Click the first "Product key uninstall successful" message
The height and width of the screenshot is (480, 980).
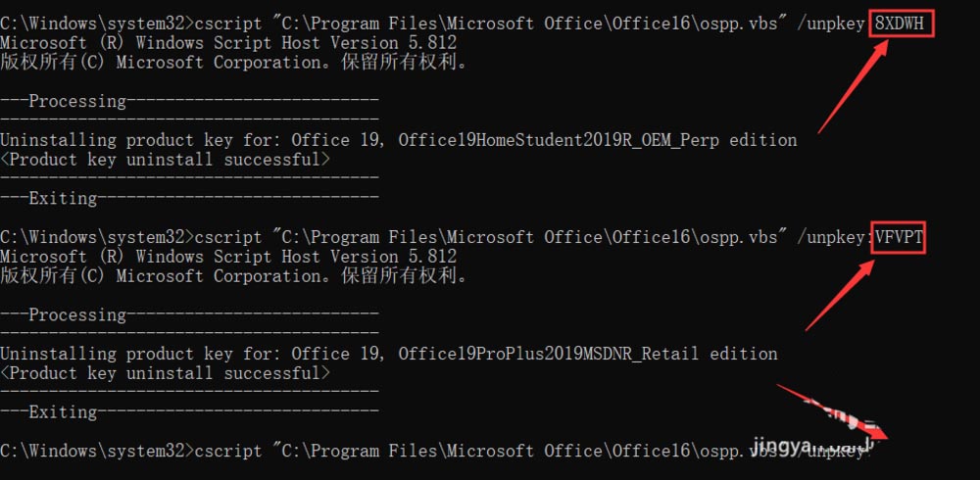165,160
